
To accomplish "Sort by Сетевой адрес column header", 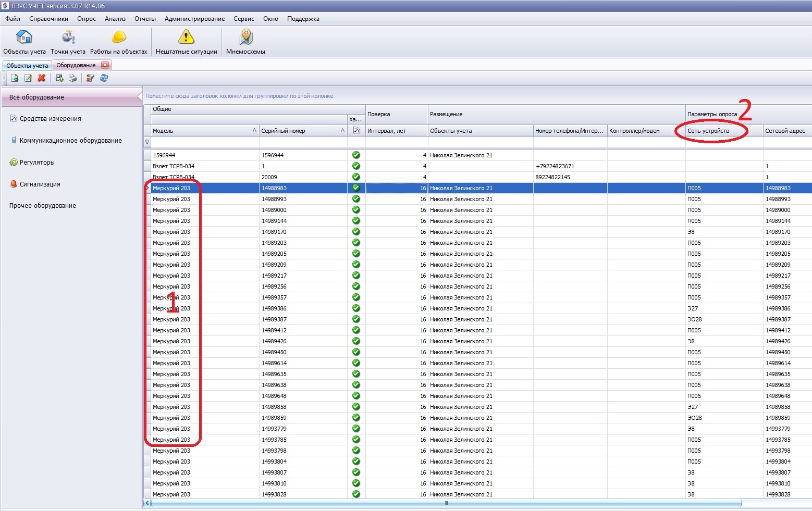I will pyautogui.click(x=788, y=131).
